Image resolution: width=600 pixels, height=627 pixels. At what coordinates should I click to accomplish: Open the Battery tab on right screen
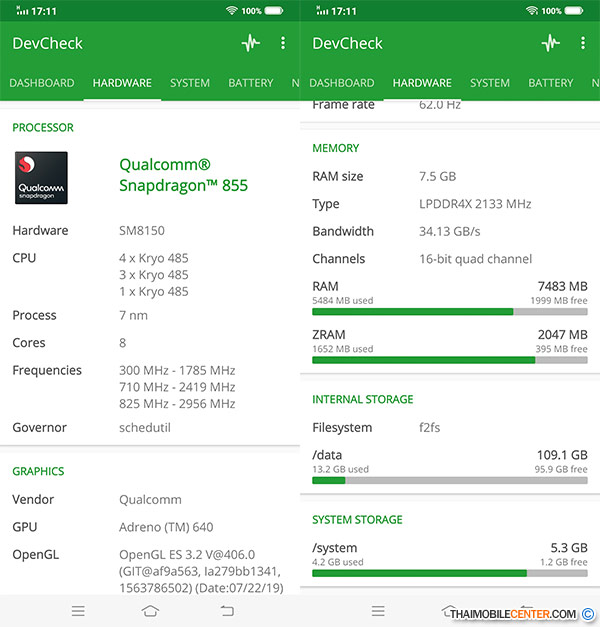(551, 83)
